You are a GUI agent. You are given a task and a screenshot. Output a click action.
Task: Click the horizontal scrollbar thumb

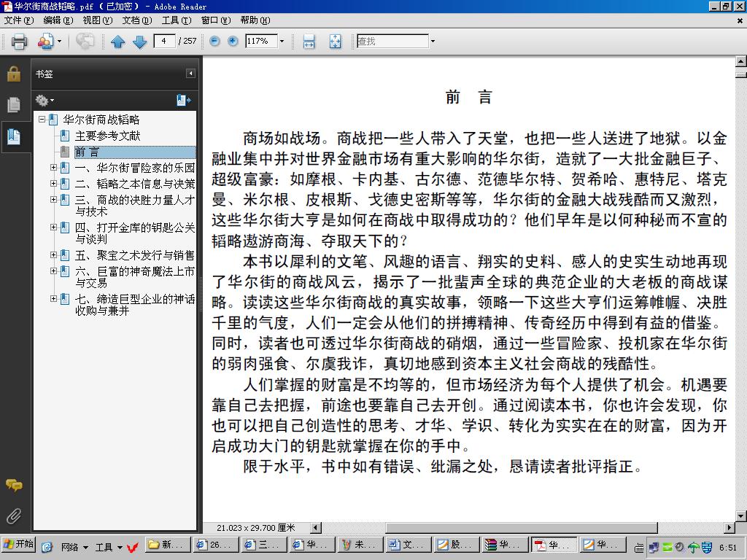[522, 528]
